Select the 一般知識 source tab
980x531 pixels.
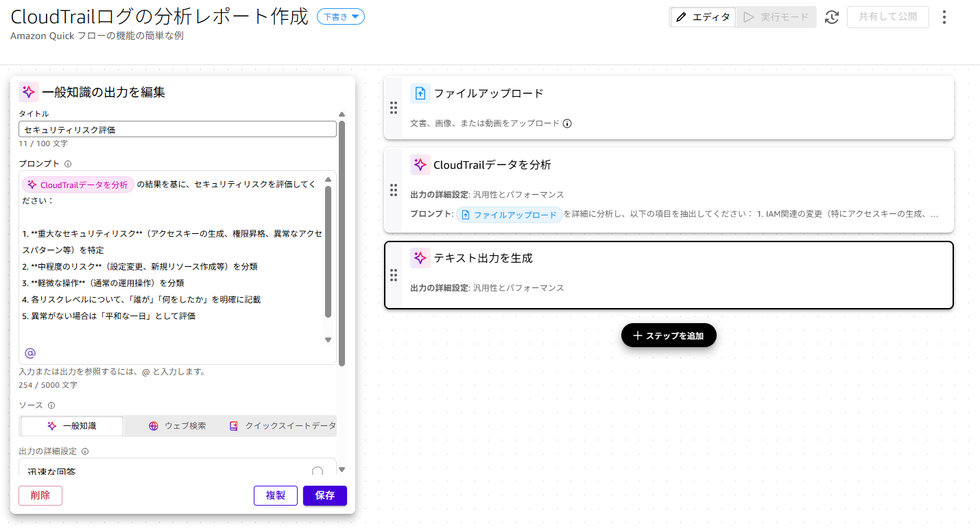72,426
